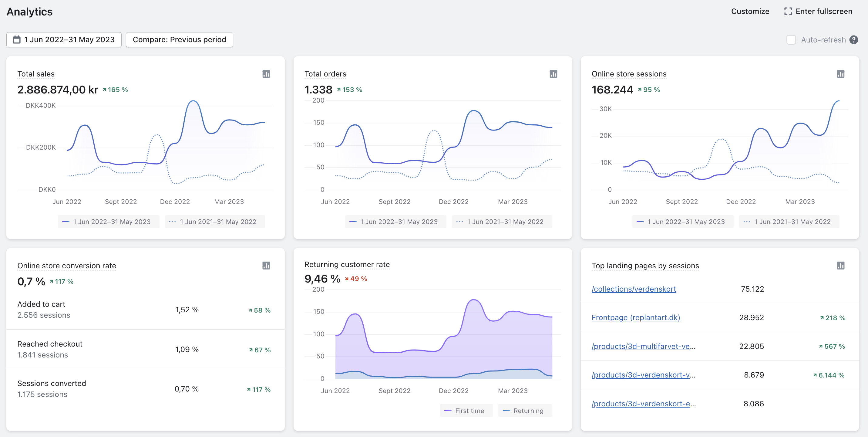Image resolution: width=868 pixels, height=437 pixels.
Task: Toggle Total sales legend 1 Jun 2021–31 May 2022
Action: coord(215,222)
